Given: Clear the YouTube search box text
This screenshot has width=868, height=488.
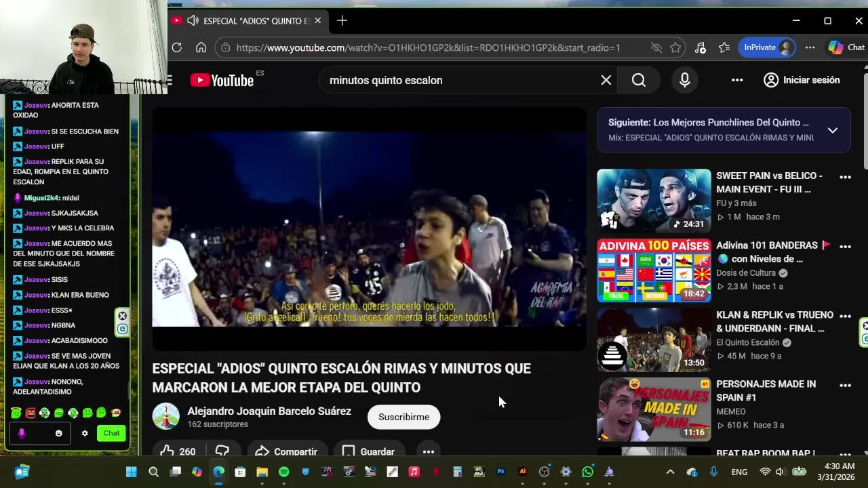Looking at the screenshot, I should pos(606,80).
